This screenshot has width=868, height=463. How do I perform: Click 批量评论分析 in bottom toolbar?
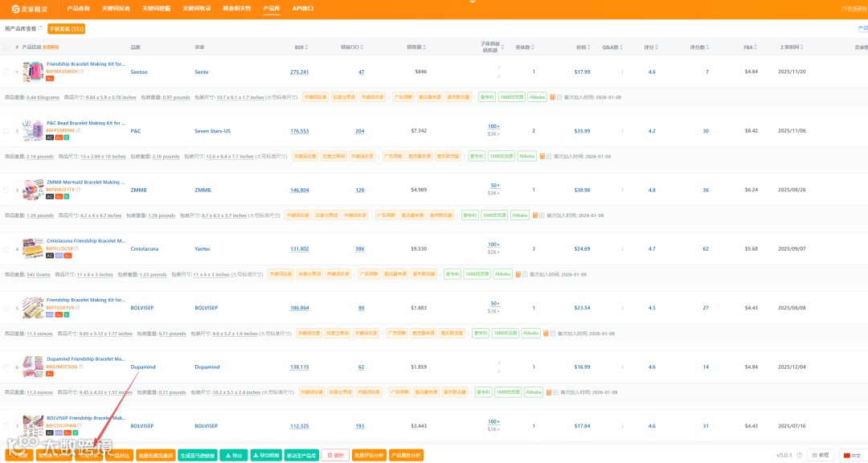(x=369, y=455)
